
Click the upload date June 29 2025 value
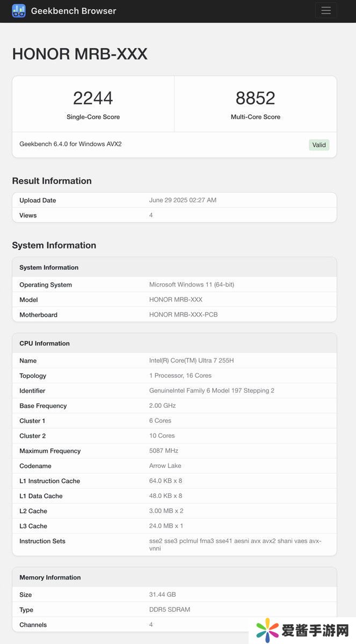pos(183,200)
